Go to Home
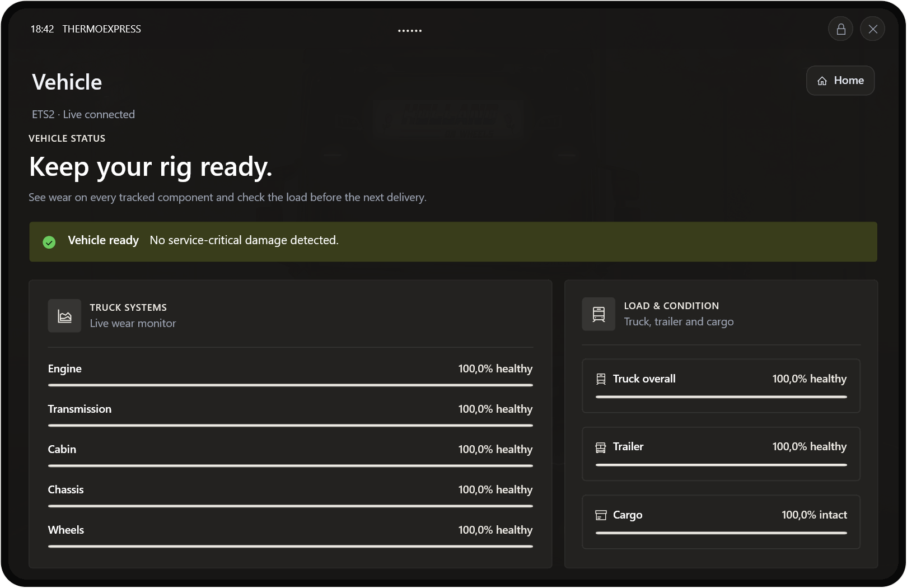The image size is (907, 588). [840, 81]
